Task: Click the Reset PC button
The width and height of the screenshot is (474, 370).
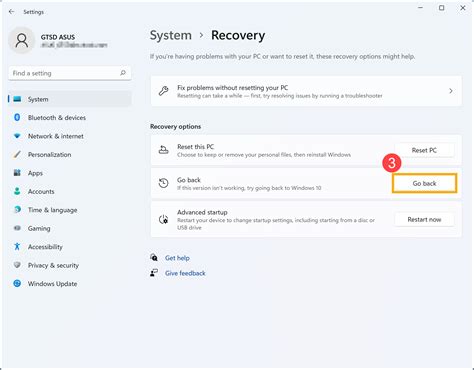Action: click(x=424, y=150)
